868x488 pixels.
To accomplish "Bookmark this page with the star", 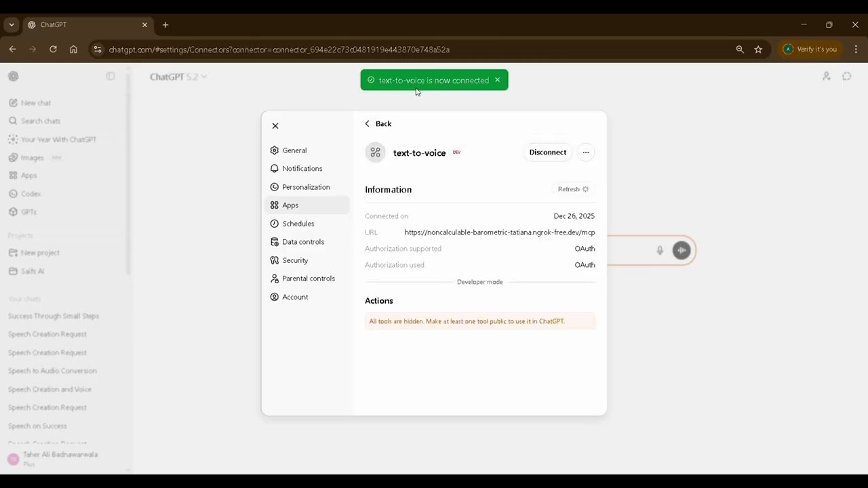I will tap(758, 49).
